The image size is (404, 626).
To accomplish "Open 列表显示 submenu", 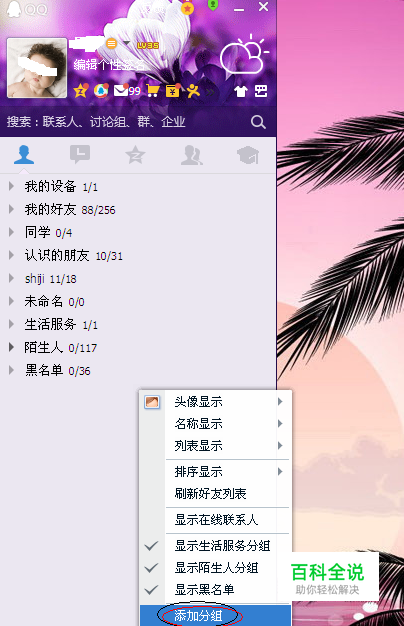I will [216, 446].
